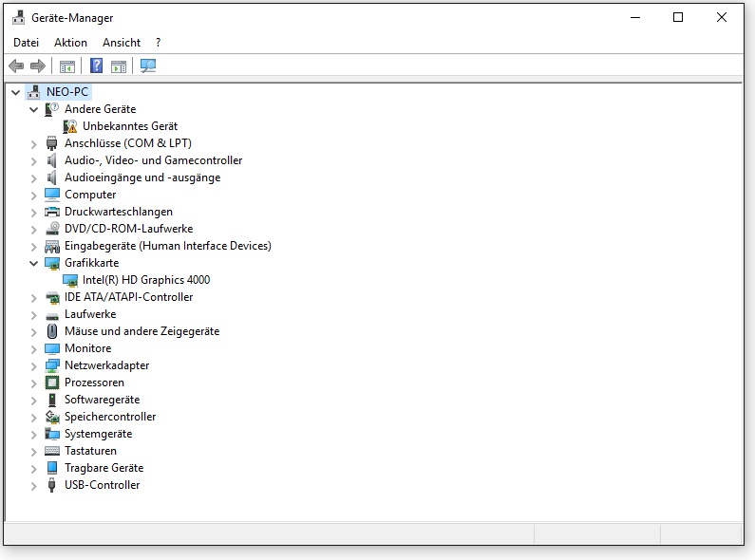Select the Netzwerkadapter label
This screenshot has height=560, width=755.
107,365
